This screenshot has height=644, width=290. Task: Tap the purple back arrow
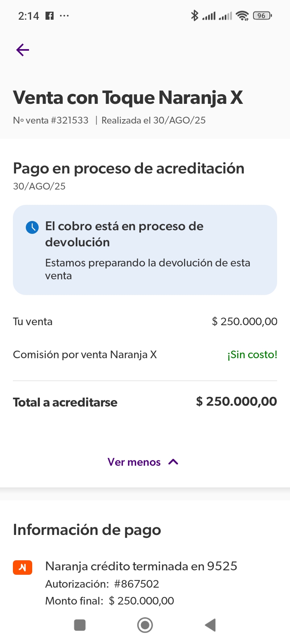click(23, 50)
